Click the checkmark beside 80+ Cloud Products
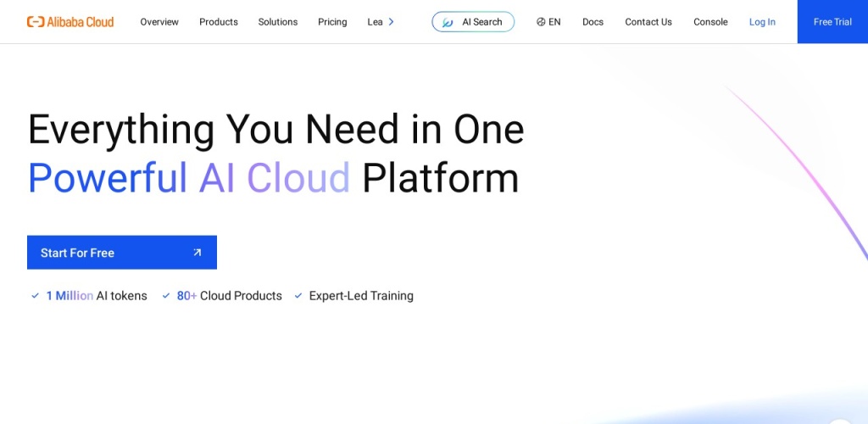 click(166, 296)
